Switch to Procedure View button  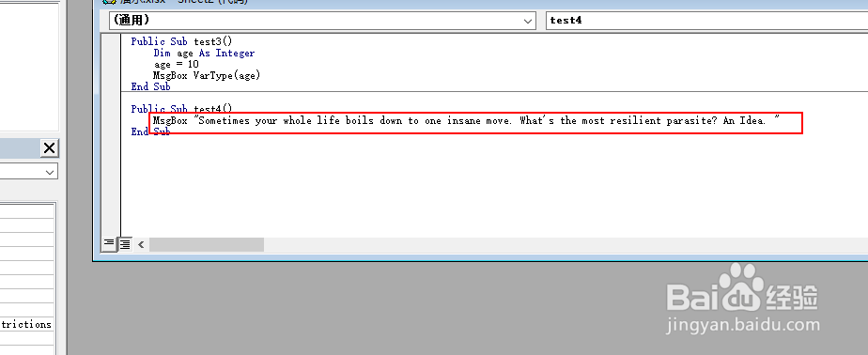pyautogui.click(x=109, y=243)
